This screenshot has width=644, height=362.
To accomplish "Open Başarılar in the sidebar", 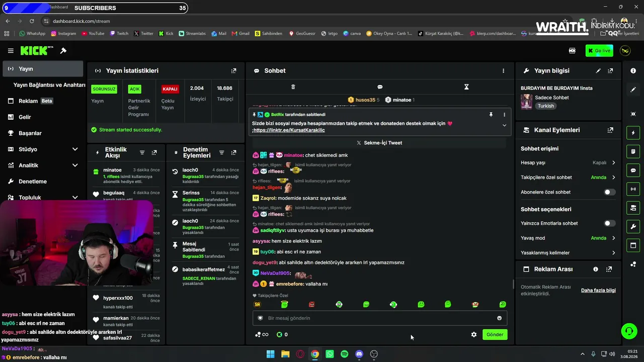I will [x=43, y=133].
